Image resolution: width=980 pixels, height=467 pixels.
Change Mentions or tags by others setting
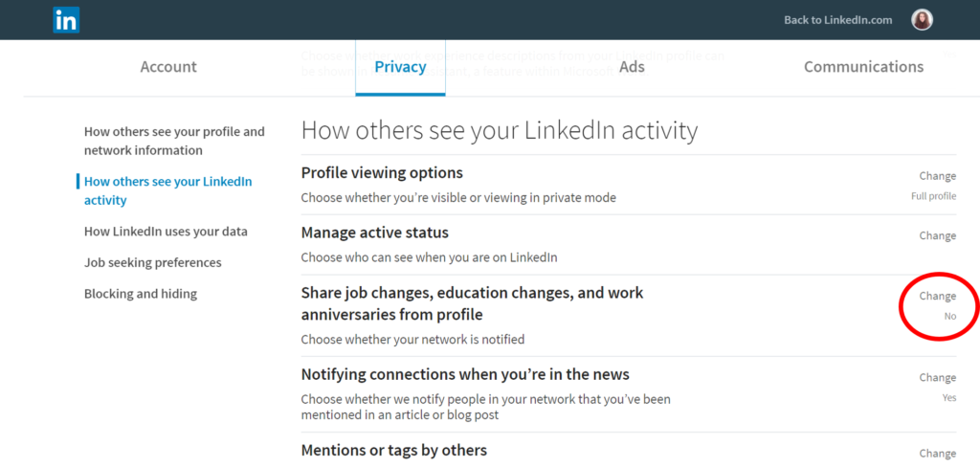938,454
